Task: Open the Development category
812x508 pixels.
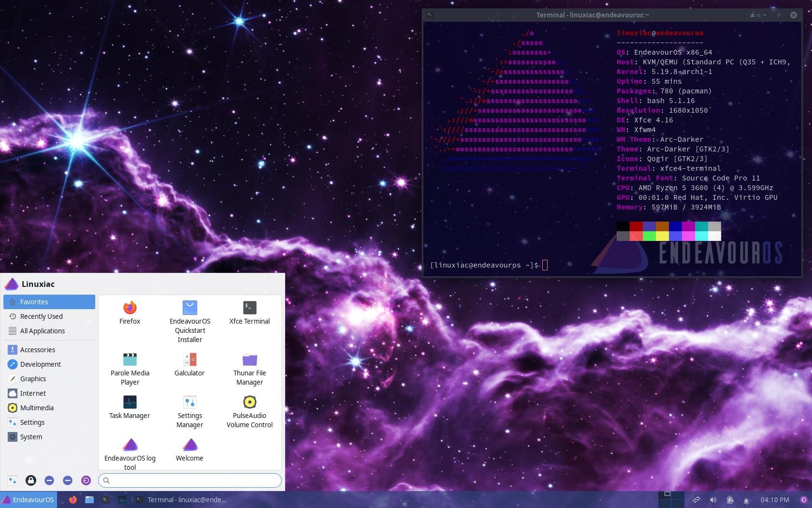Action: click(x=49, y=364)
